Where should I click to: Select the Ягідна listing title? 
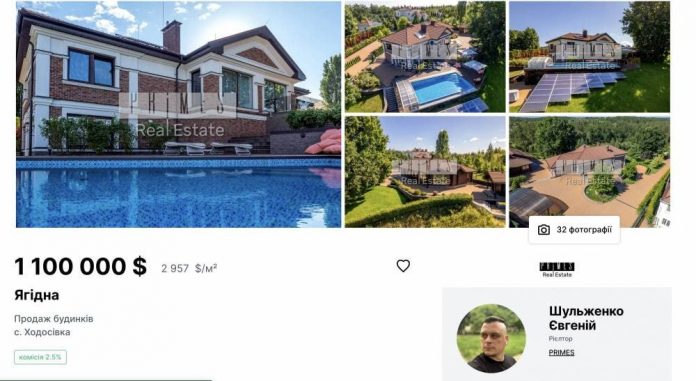point(36,295)
